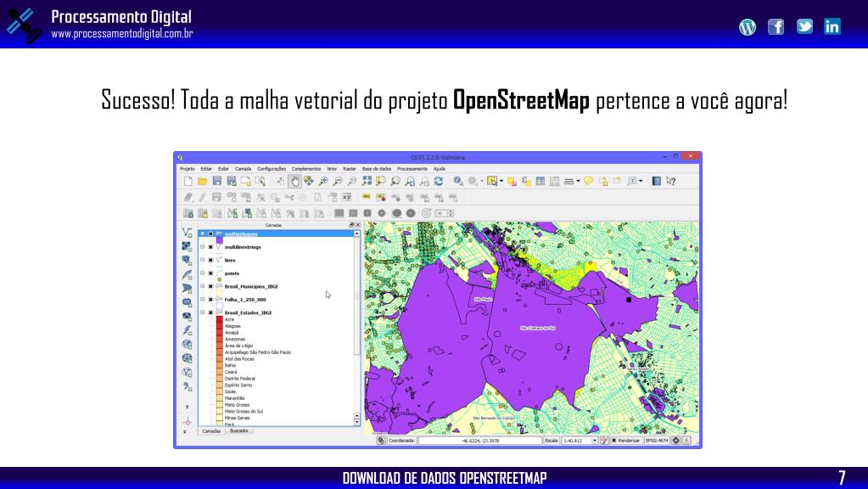Click the yellow 'abc' labeling icon

367,197
